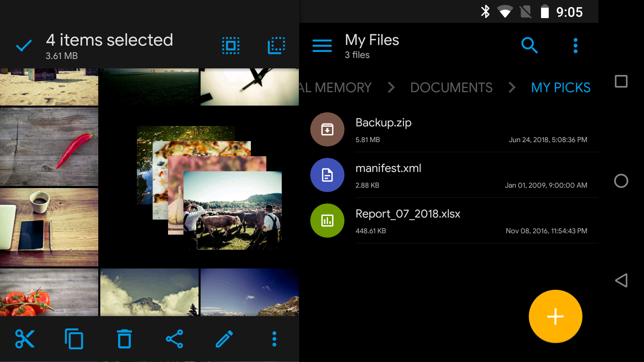Image resolution: width=644 pixels, height=362 pixels.
Task: Tap the orange plus floating button
Action: [555, 316]
